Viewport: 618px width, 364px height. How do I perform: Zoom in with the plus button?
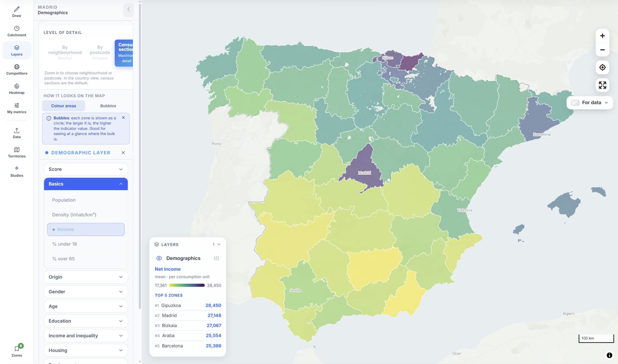pos(602,36)
